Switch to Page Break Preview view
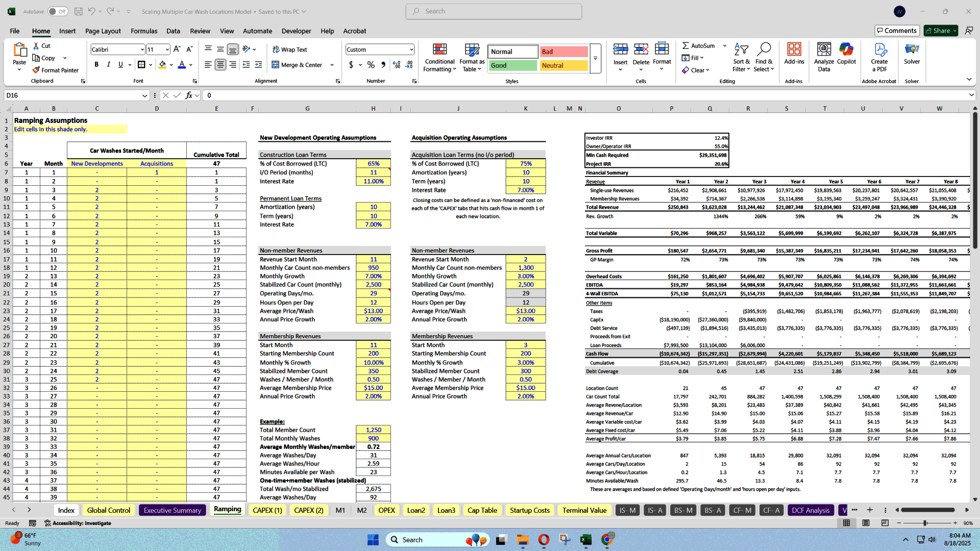980x551 pixels. [x=885, y=523]
